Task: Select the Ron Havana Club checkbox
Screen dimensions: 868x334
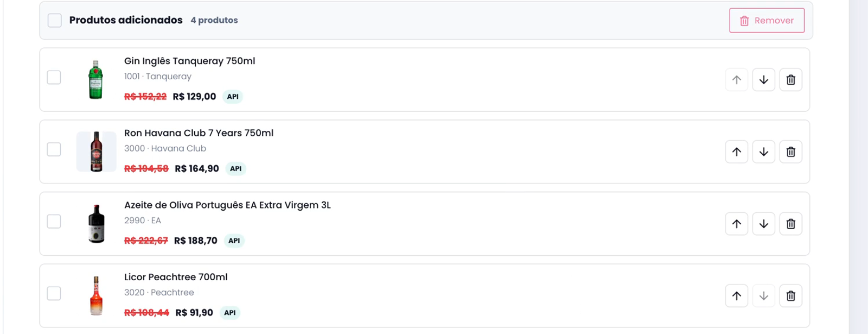Action: click(54, 149)
